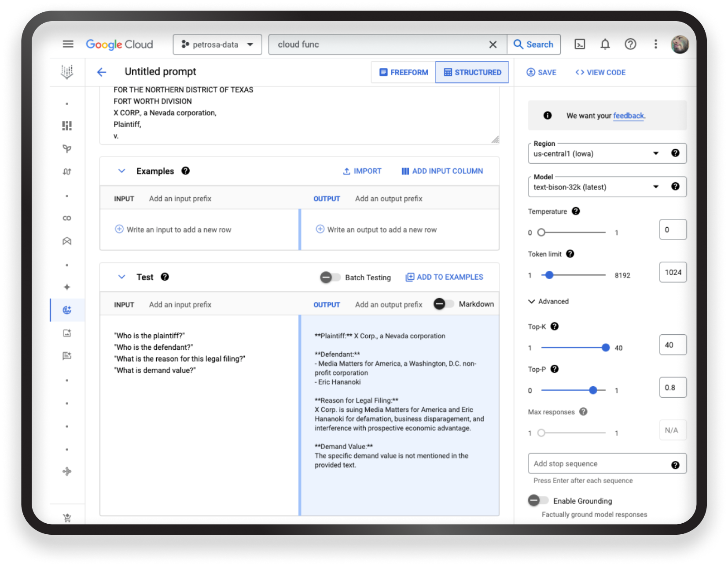Click the Top-P slider handle

pyautogui.click(x=593, y=390)
